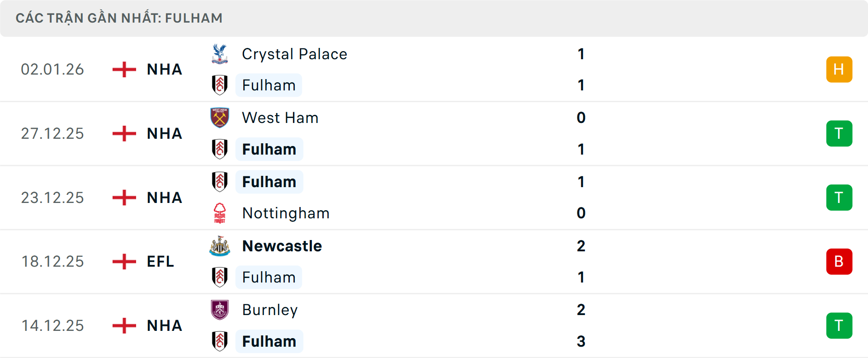The height and width of the screenshot is (358, 868).
Task: Click the Burnley club badge
Action: click(x=220, y=310)
